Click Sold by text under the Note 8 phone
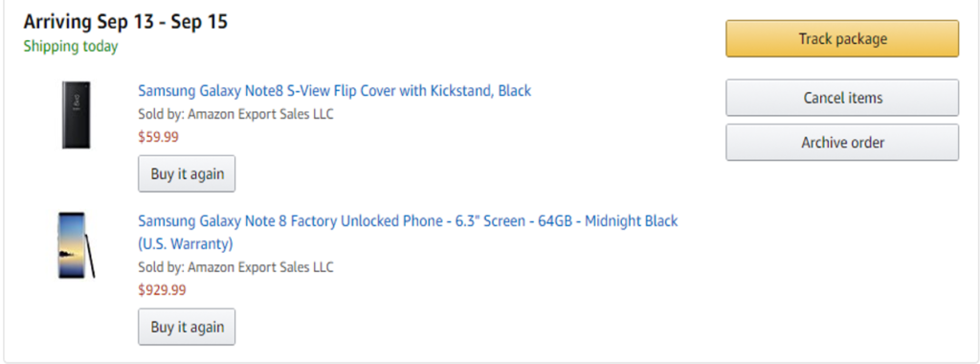 [235, 267]
